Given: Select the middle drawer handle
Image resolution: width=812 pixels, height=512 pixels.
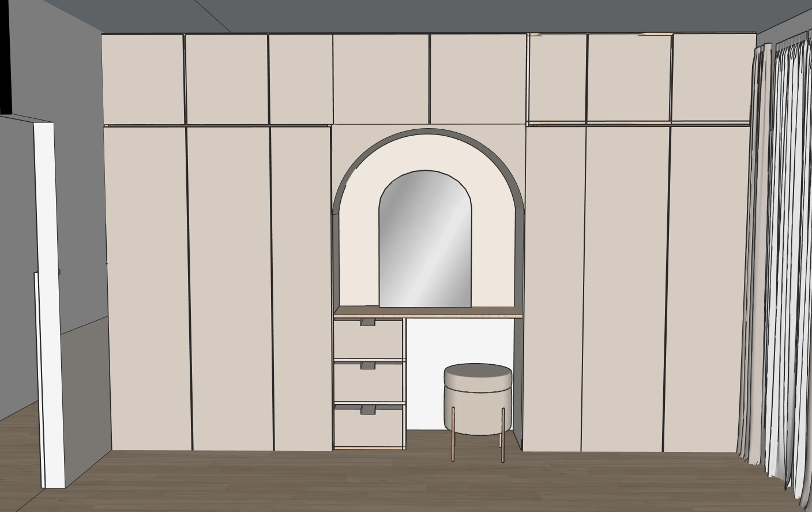Looking at the screenshot, I should click(x=367, y=366).
